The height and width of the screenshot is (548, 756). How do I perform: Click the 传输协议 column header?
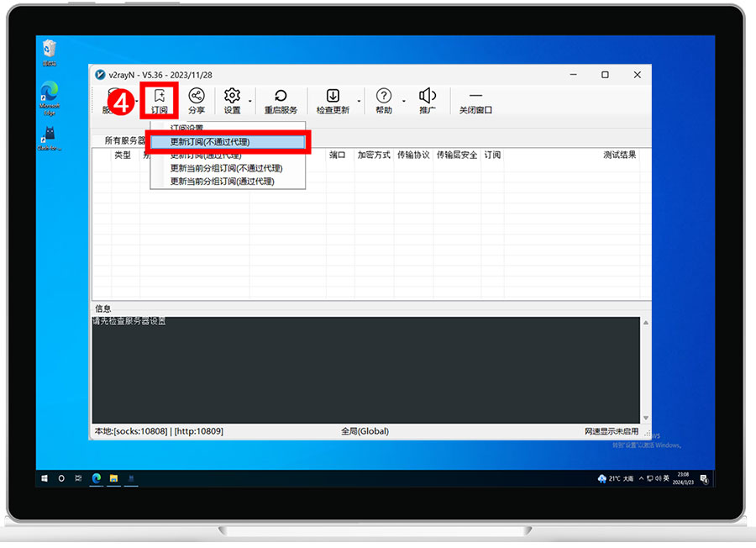point(413,155)
